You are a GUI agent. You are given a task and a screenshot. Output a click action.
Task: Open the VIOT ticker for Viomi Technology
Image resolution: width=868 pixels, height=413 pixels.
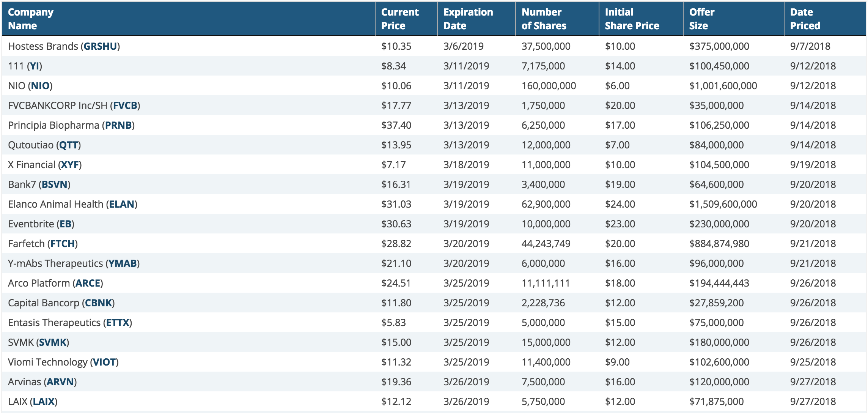104,362
